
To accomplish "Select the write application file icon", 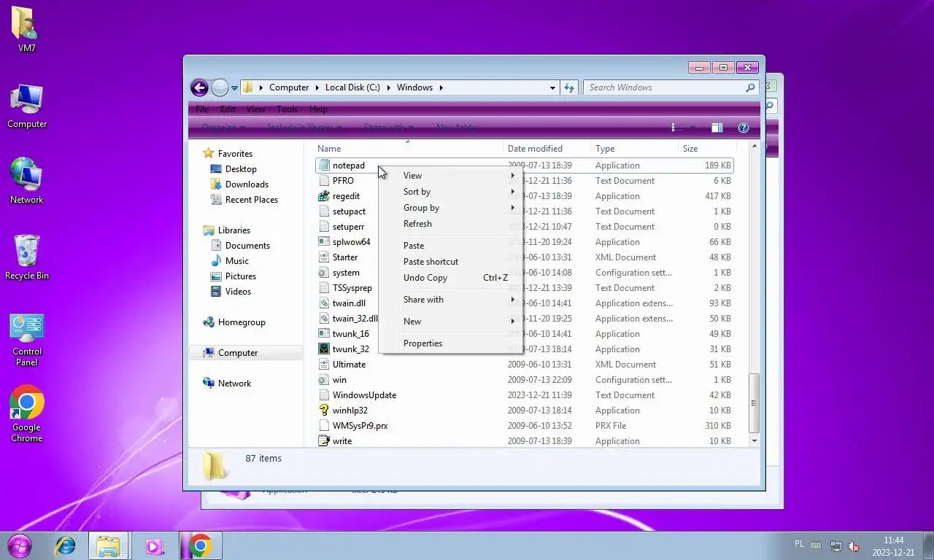I will [x=324, y=441].
